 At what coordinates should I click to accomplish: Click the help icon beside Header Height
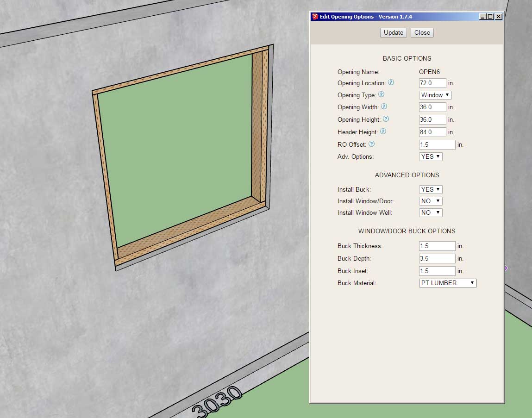383,131
